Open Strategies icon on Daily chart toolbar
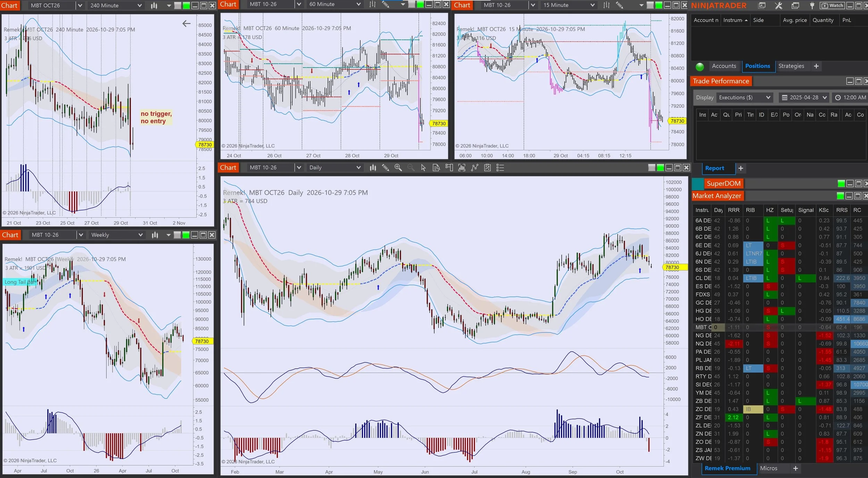The width and height of the screenshot is (868, 478). 475,168
